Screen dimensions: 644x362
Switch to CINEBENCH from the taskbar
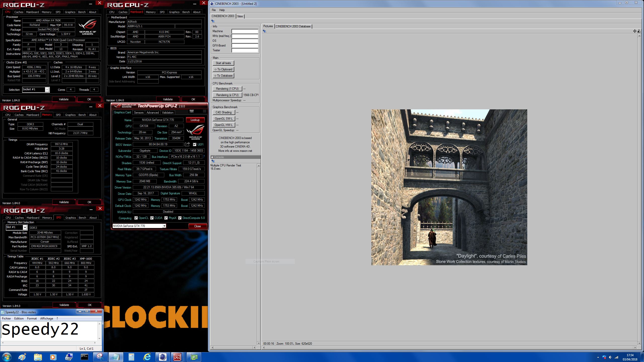tap(163, 357)
